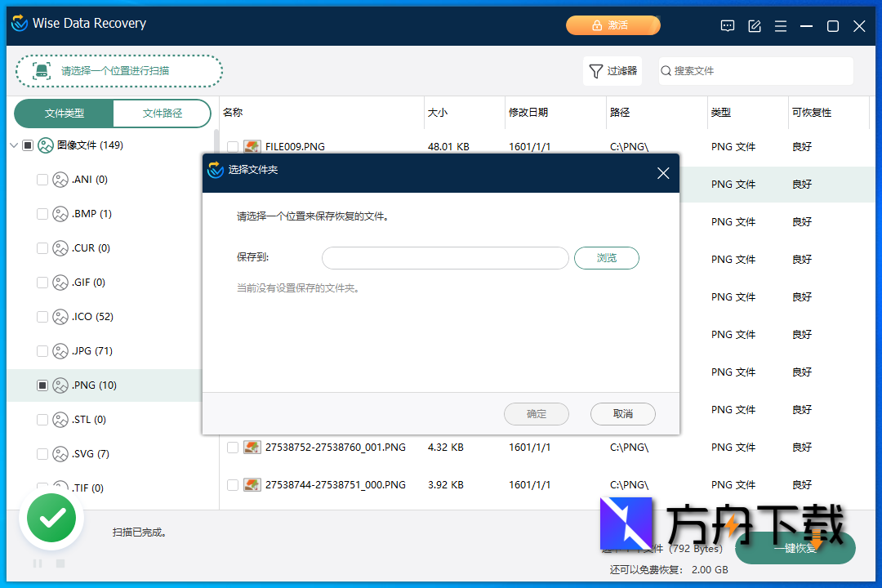This screenshot has height=588, width=882.
Task: Check the .JPG (71) checkbox
Action: (42, 350)
